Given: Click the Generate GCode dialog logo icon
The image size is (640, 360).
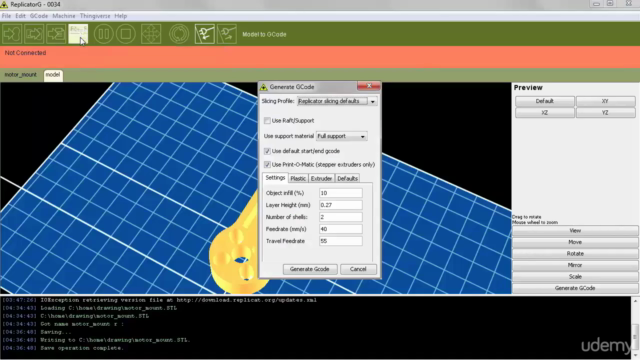Looking at the screenshot, I should pos(264,87).
